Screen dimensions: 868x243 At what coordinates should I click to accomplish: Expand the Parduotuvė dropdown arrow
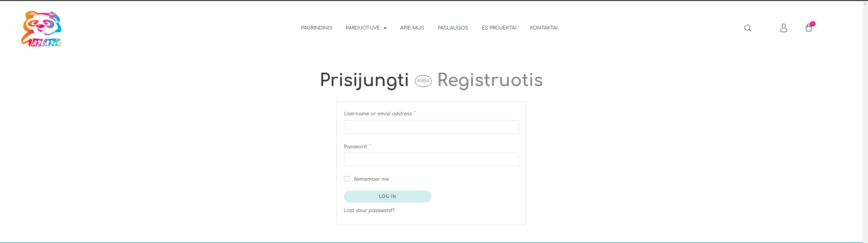[385, 28]
